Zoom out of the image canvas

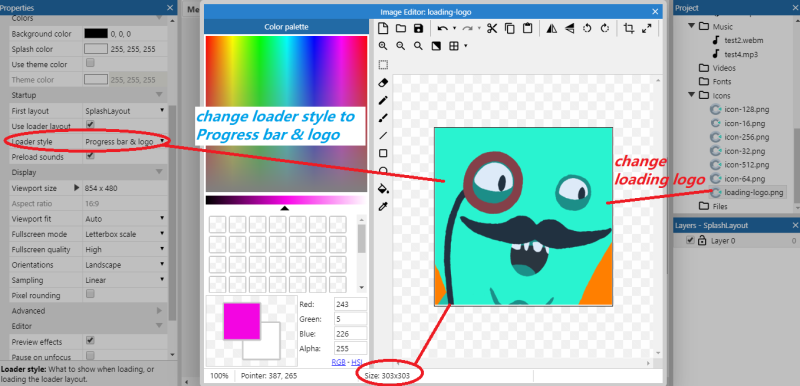tap(401, 46)
